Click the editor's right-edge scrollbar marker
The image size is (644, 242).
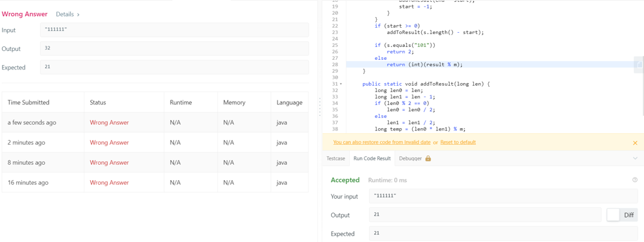coord(639,64)
